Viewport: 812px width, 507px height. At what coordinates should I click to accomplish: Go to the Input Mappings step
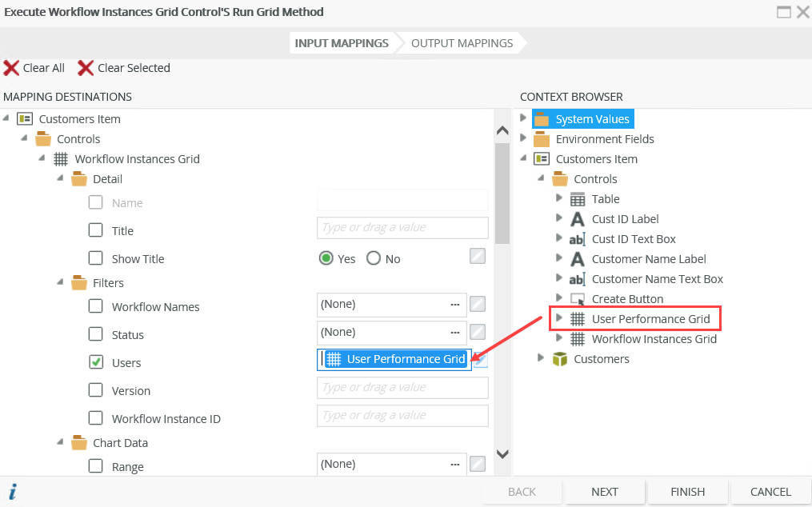[342, 43]
